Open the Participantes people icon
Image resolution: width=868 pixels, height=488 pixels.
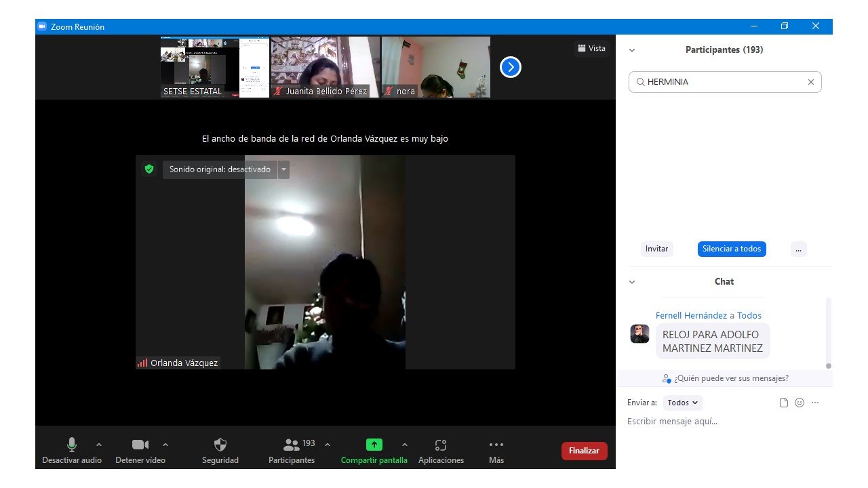click(292, 445)
